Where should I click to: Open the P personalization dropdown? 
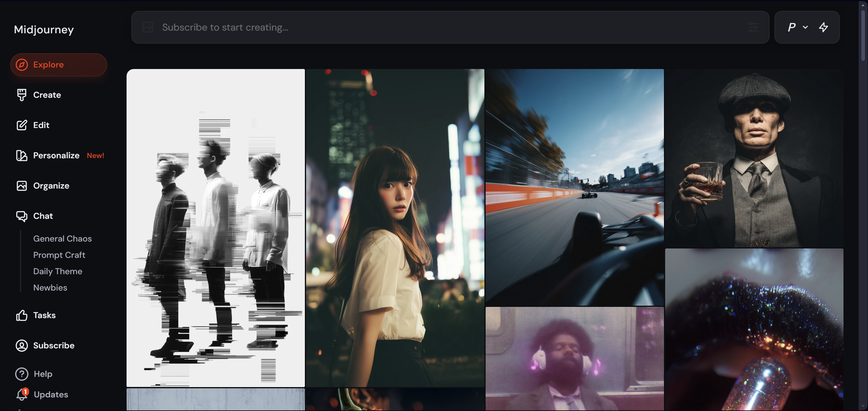click(791, 27)
